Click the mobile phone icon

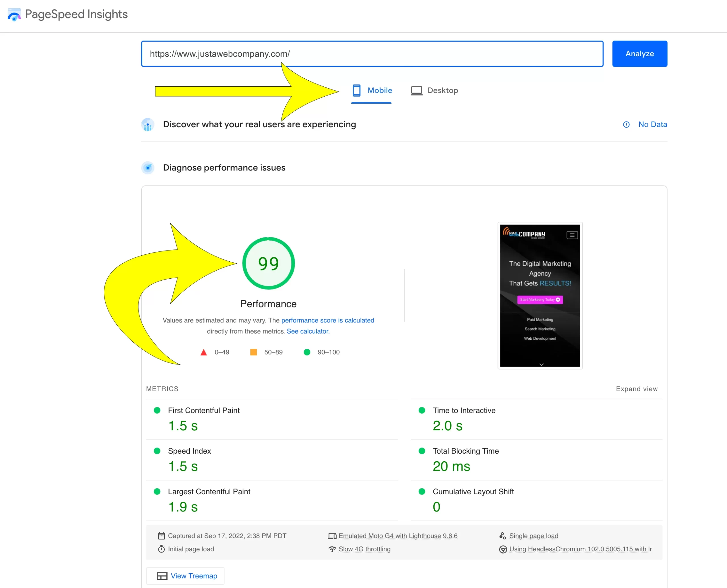click(356, 90)
